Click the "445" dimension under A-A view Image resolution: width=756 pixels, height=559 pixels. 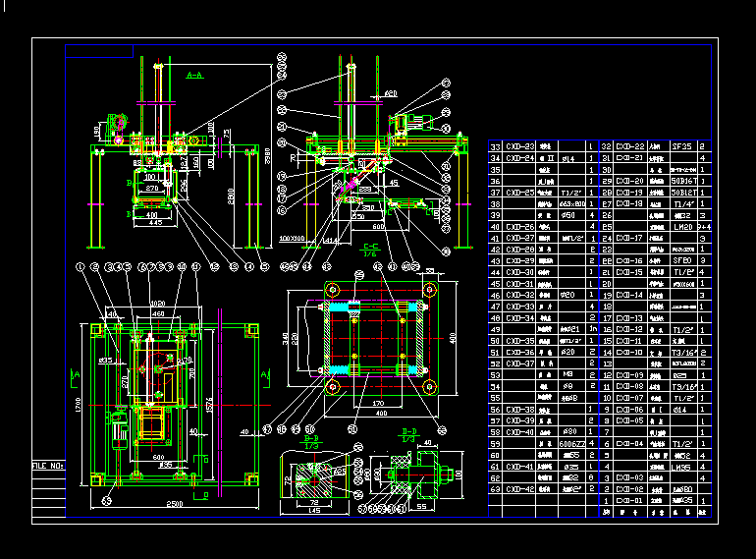click(155, 223)
